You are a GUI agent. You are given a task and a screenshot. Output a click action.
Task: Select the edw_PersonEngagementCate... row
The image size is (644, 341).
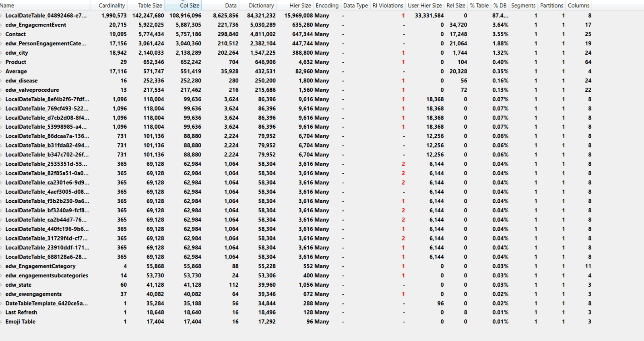296,43
